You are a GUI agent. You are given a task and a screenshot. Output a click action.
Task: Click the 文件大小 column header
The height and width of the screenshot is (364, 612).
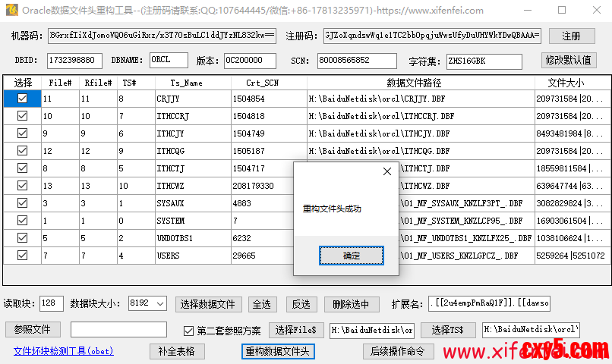point(573,83)
